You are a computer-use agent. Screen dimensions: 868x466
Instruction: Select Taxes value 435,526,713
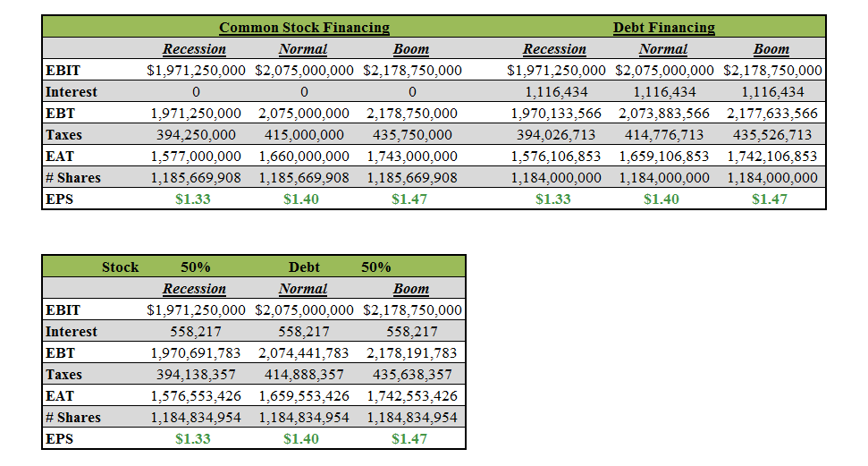pyautogui.click(x=771, y=135)
